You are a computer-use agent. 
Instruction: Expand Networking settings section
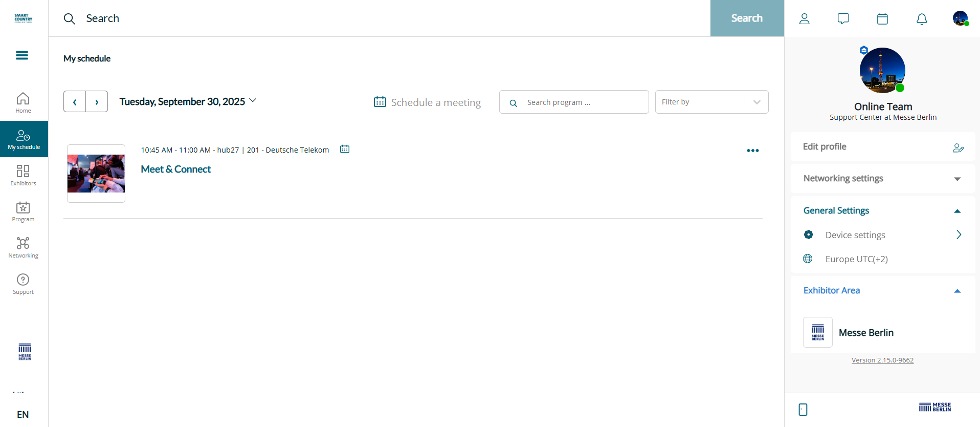click(x=883, y=178)
